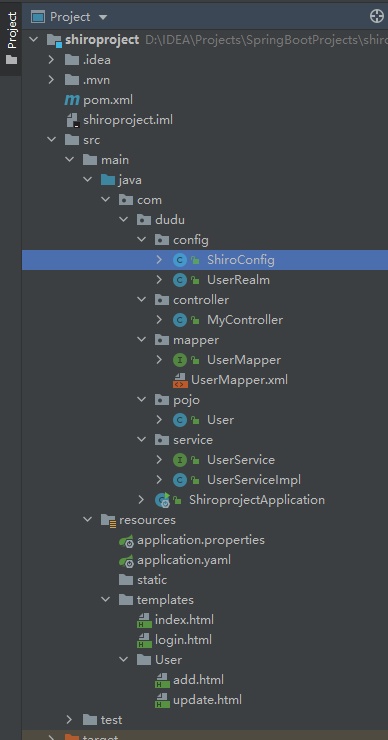Image resolution: width=388 pixels, height=740 pixels.
Task: Collapse the service package
Action: (141, 439)
